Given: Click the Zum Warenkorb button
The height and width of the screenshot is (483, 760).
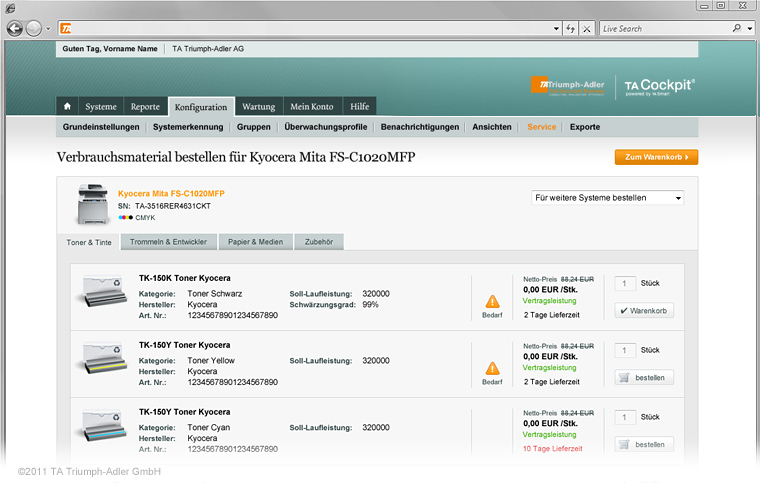Looking at the screenshot, I should point(656,157).
